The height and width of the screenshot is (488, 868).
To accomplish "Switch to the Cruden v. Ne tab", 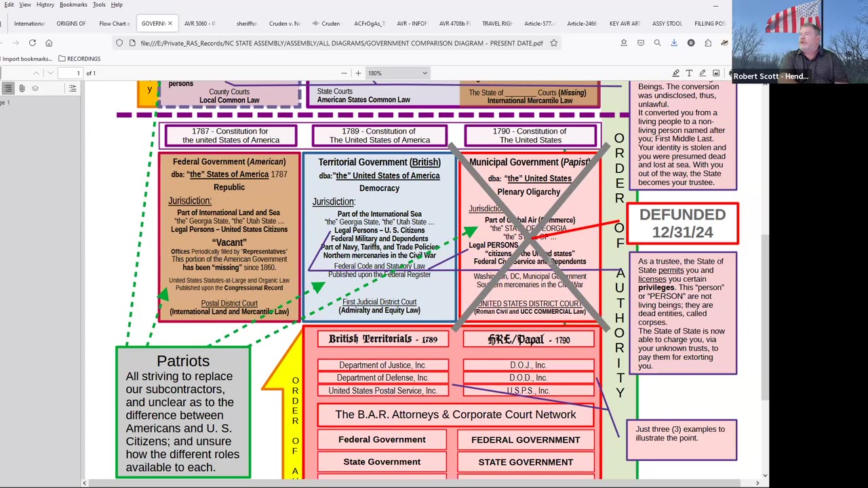I will [x=284, y=23].
